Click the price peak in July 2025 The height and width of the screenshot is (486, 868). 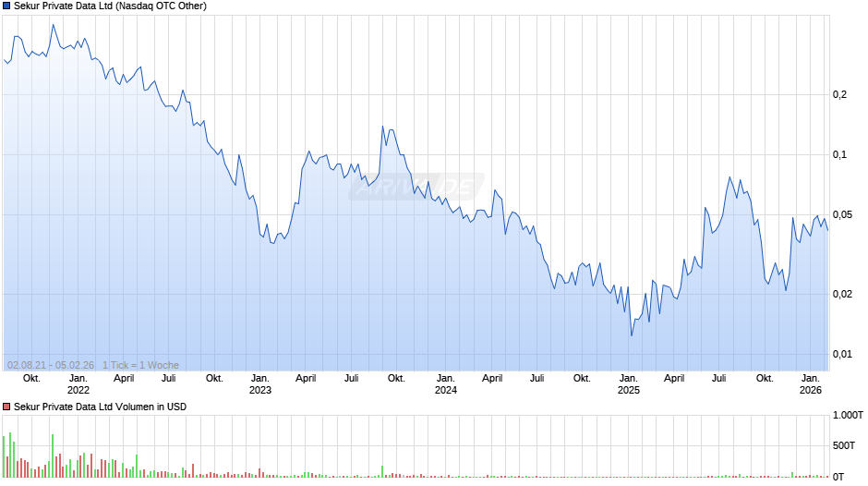(x=729, y=177)
